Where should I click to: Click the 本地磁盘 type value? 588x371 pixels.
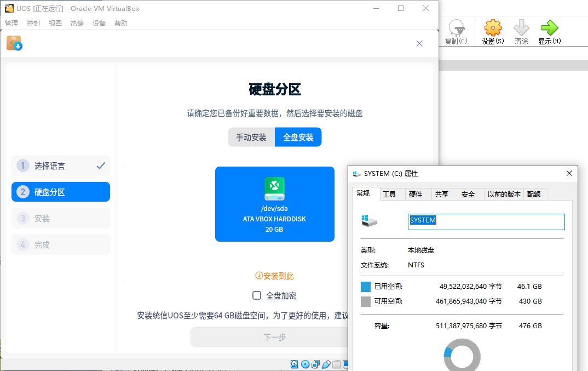click(421, 250)
